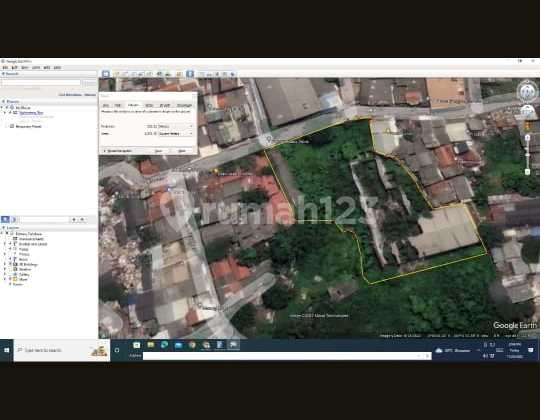540x420 pixels.
Task: Click the Save Image toolbar icon
Action: click(217, 74)
